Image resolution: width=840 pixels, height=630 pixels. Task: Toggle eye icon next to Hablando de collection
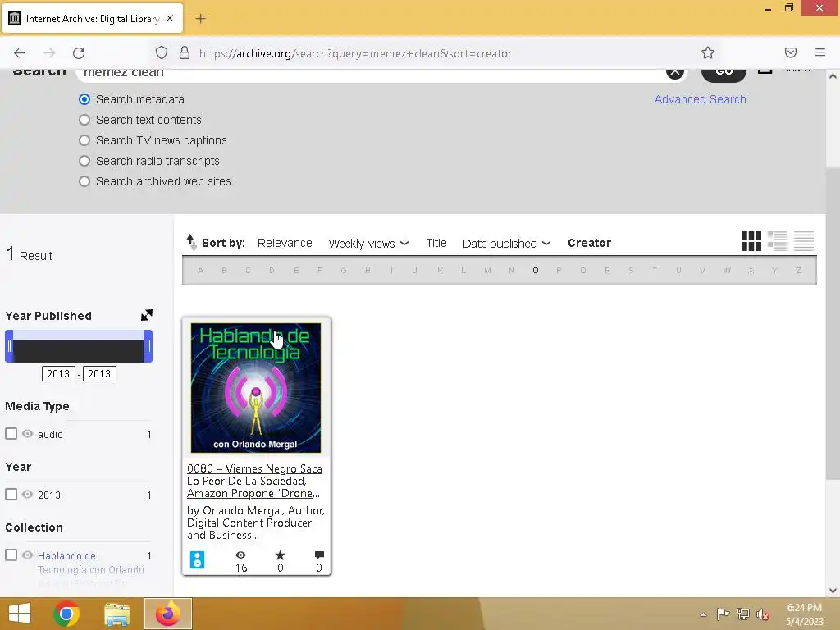[x=27, y=555]
